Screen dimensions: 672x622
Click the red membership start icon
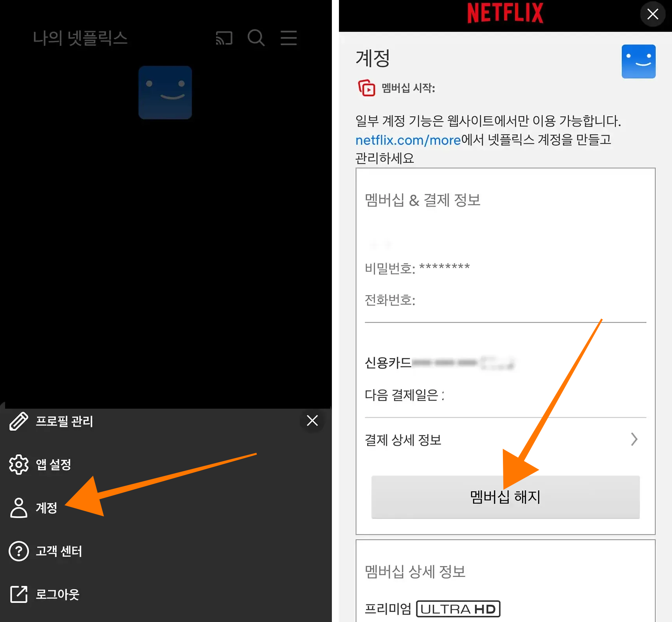click(x=367, y=88)
